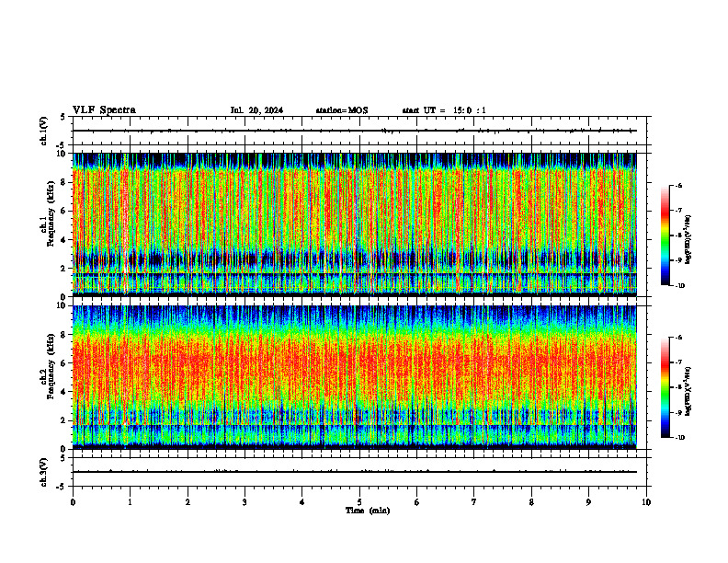Click the "ch.3(V)" waveform axis label
728x563 pixels.
(x=43, y=473)
